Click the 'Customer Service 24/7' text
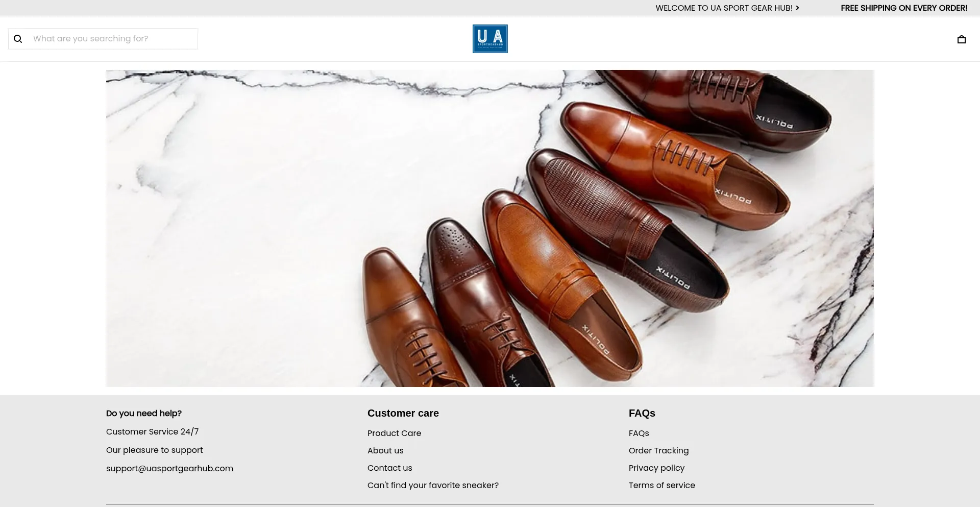Image resolution: width=980 pixels, height=507 pixels. pos(152,431)
